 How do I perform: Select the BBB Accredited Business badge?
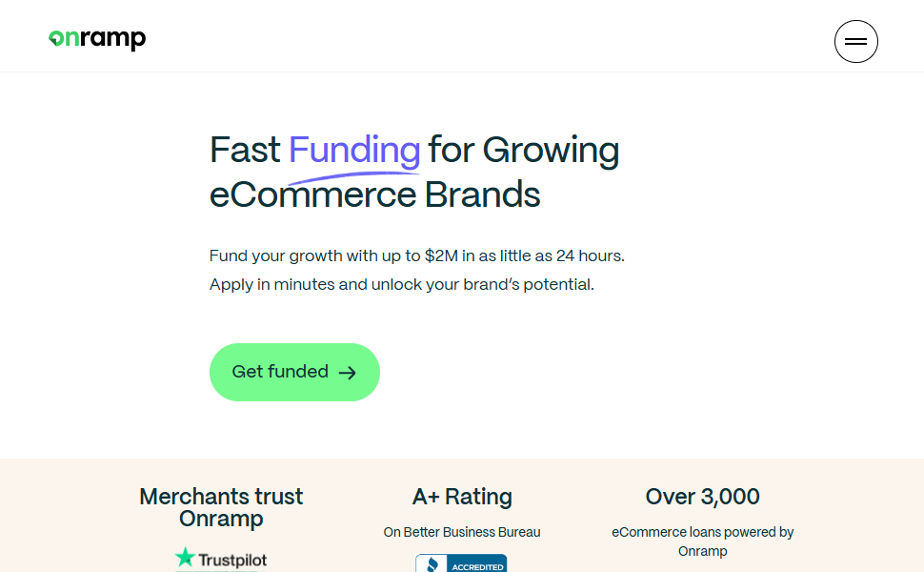coord(461,562)
